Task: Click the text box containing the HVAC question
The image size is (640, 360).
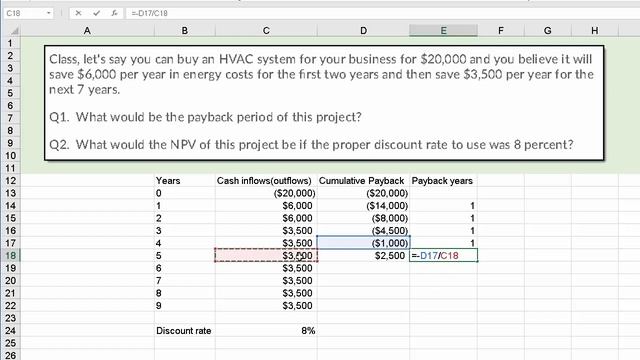Action: tap(324, 102)
